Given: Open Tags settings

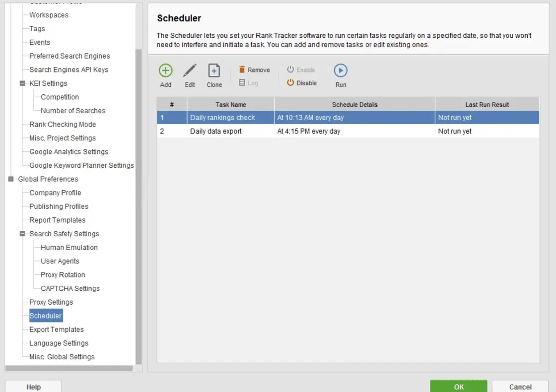Looking at the screenshot, I should coord(37,29).
